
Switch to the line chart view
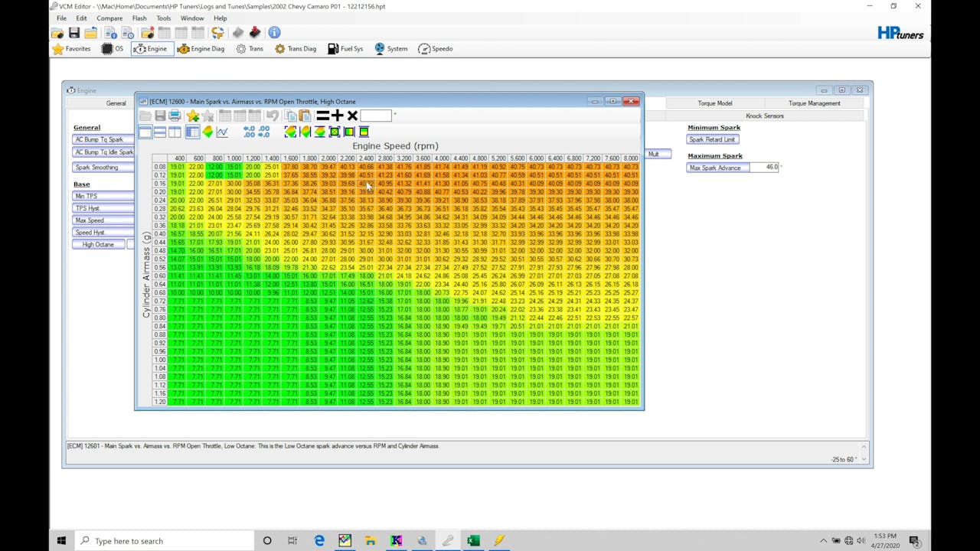click(x=223, y=132)
